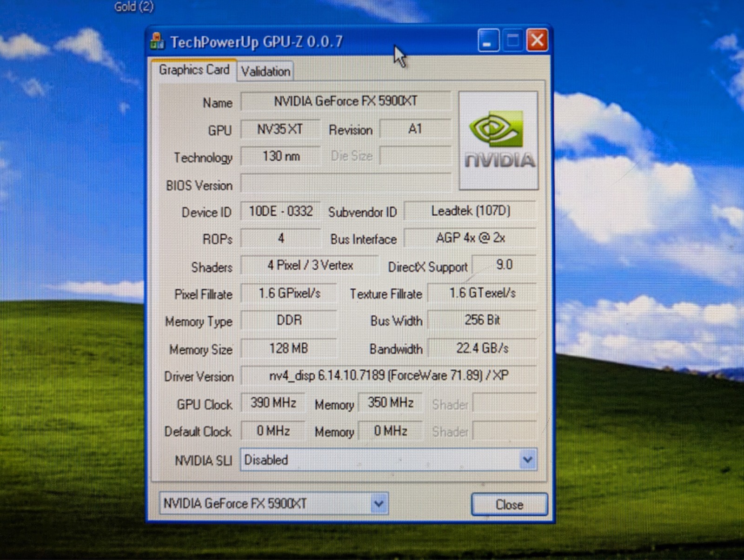Viewport: 744px width, 560px height.
Task: Click the Bus Width value 256 Bit
Action: [x=482, y=320]
